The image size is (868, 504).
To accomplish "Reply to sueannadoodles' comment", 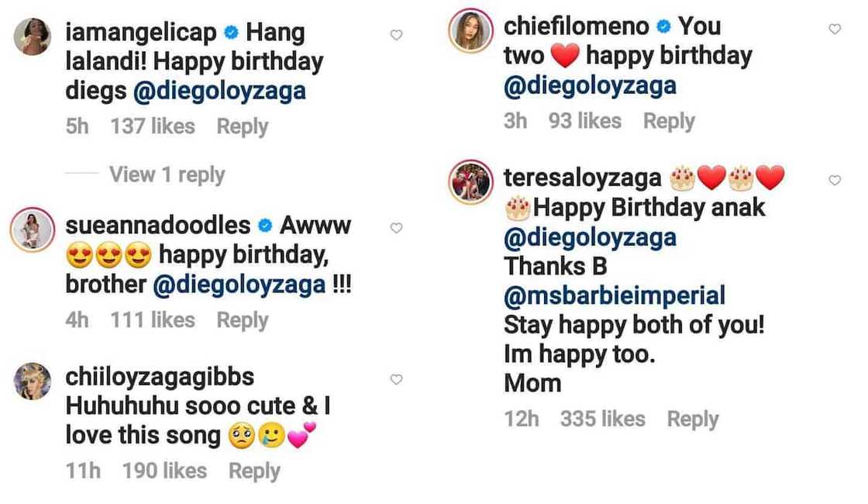I will pyautogui.click(x=242, y=319).
